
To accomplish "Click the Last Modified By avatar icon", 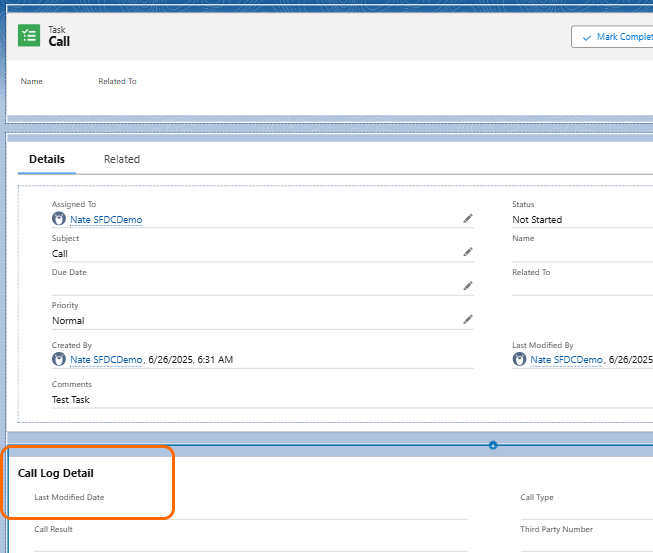I will (x=519, y=359).
